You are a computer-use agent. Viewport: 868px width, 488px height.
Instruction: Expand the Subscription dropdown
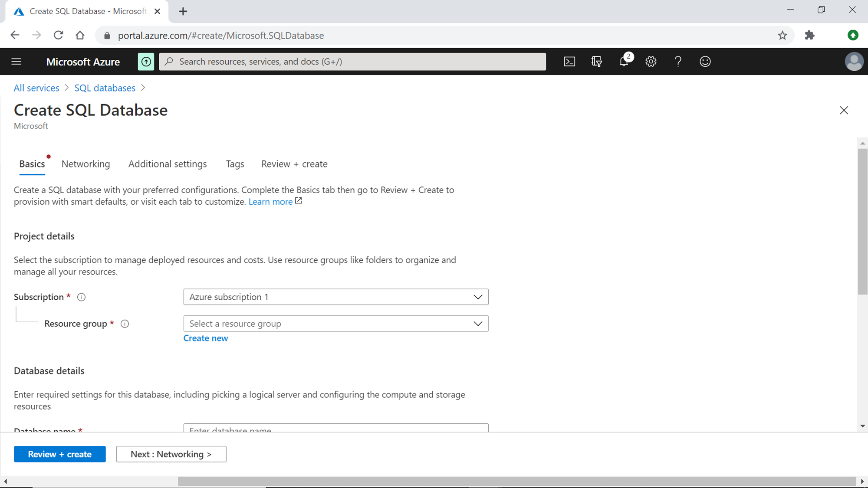tap(335, 297)
